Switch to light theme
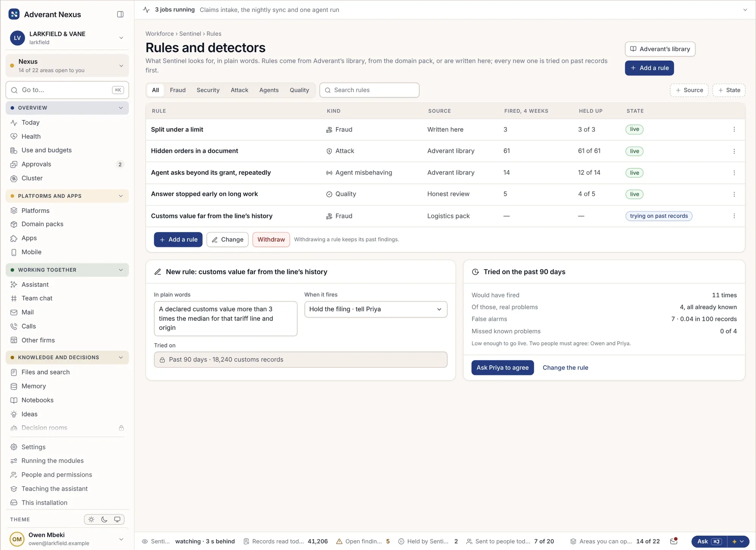 coord(91,519)
